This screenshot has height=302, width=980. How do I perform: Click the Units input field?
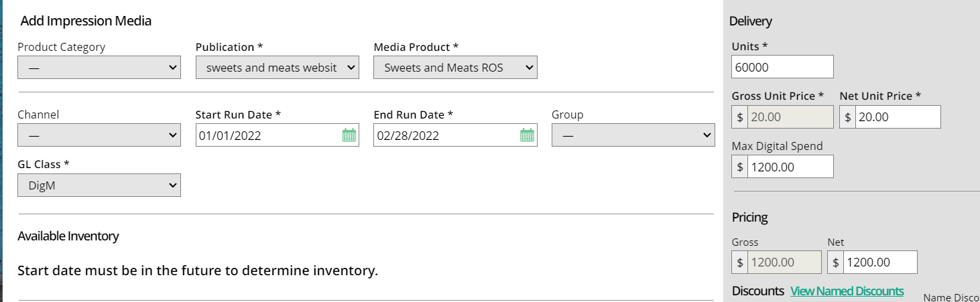782,67
